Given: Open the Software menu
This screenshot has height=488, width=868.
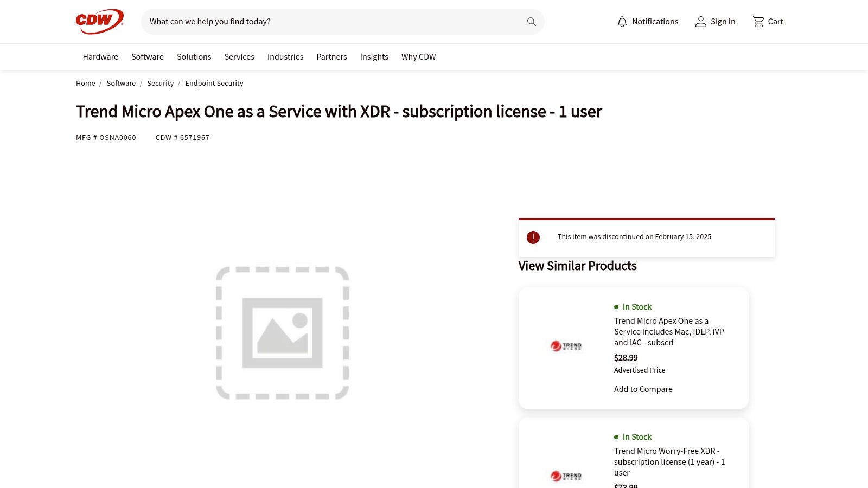Looking at the screenshot, I should 148,57.
